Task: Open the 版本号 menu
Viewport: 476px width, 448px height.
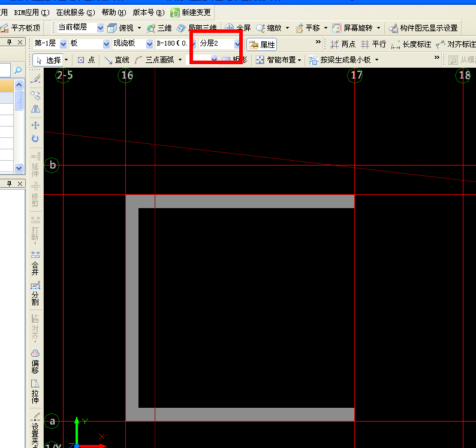Action: [x=149, y=13]
